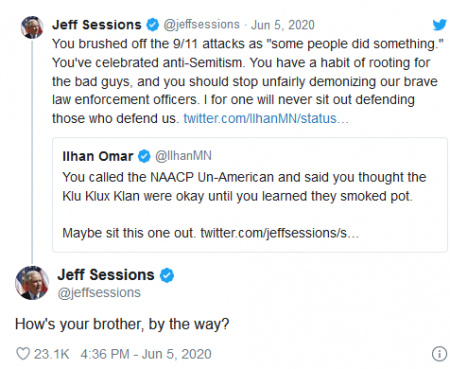Click the verified badge next to the top Jeff Sessions name

[x=153, y=25]
